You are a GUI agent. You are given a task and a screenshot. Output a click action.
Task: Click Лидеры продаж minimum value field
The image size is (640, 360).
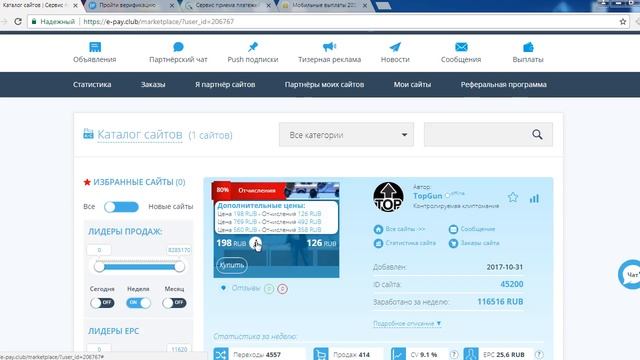[99, 250]
